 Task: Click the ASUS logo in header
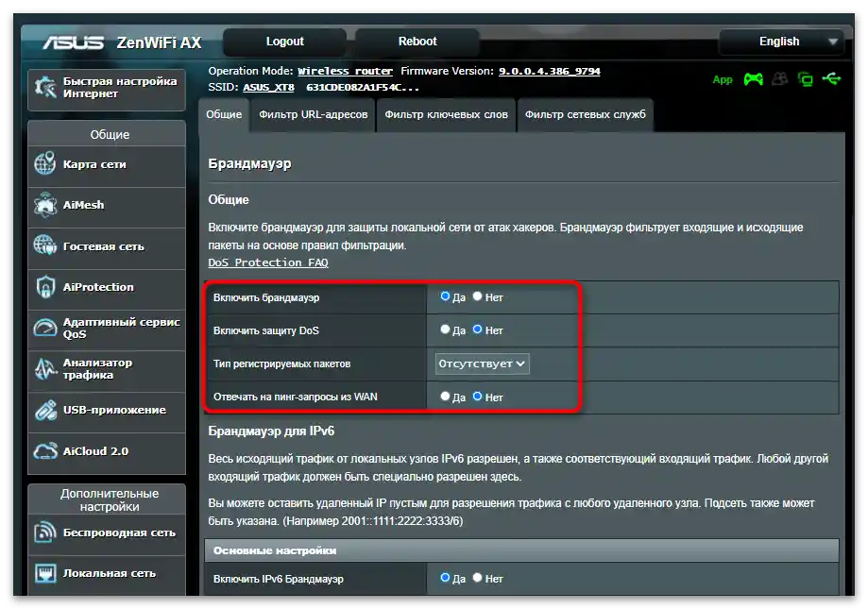(73, 42)
